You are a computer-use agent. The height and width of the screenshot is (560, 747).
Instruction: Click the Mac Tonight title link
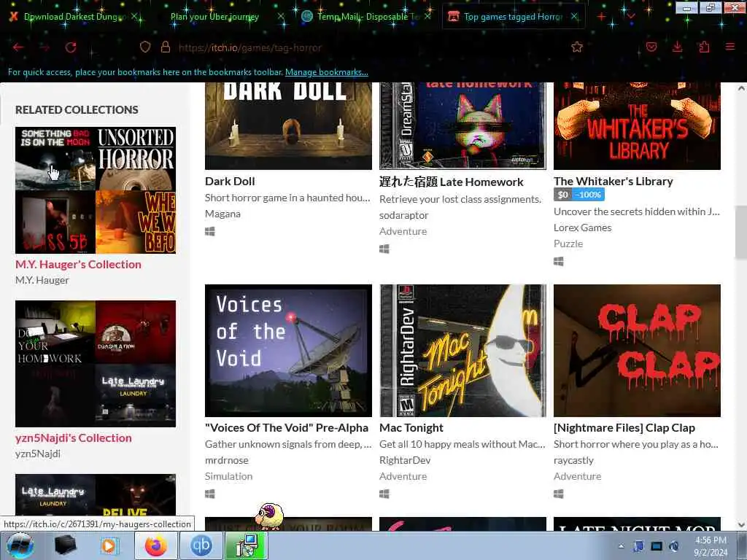point(411,428)
